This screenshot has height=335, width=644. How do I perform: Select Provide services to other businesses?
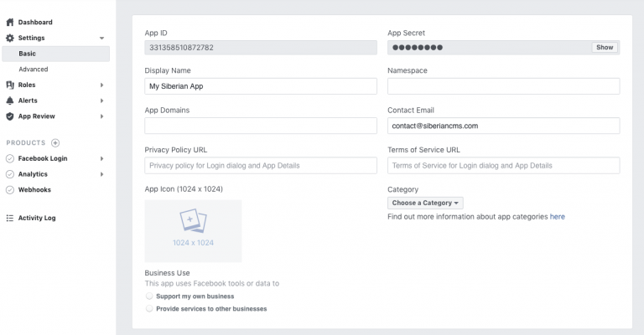pos(149,309)
